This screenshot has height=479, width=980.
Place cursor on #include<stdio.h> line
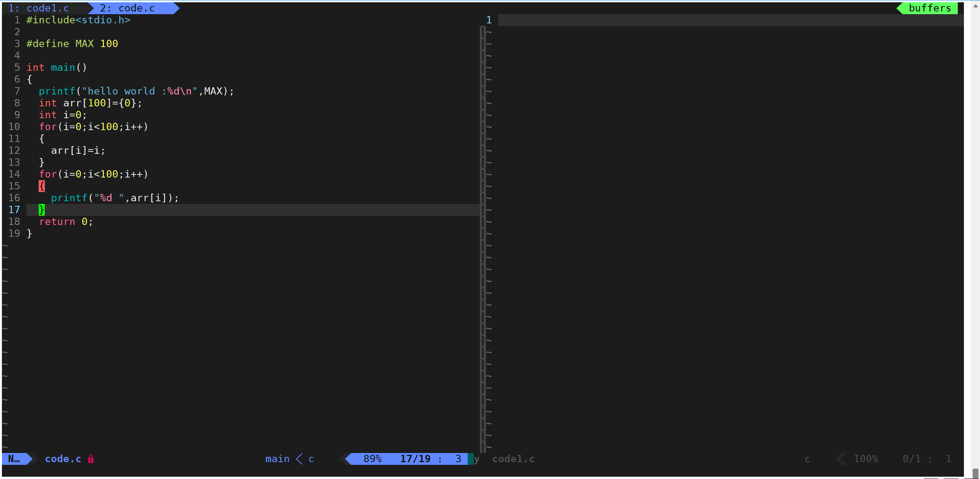[x=79, y=20]
